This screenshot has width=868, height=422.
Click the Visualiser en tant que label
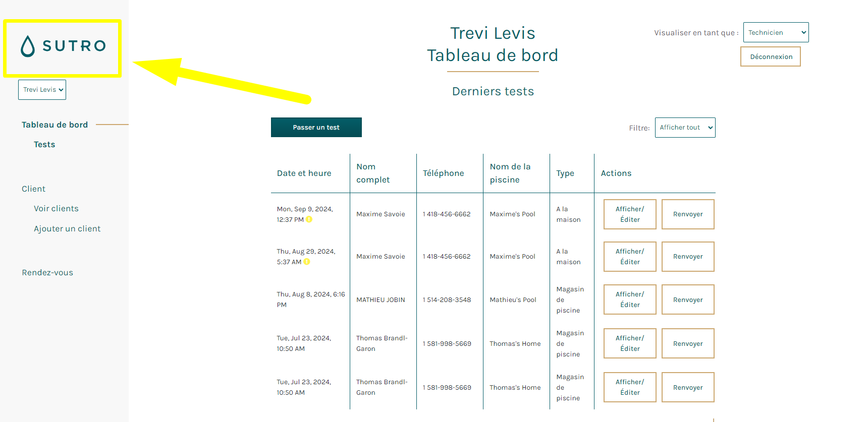(696, 33)
